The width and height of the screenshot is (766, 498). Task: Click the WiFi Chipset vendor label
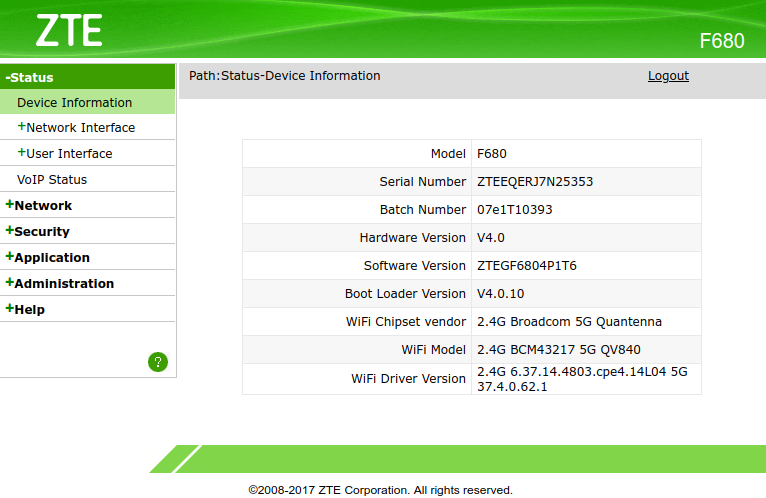pyautogui.click(x=406, y=322)
